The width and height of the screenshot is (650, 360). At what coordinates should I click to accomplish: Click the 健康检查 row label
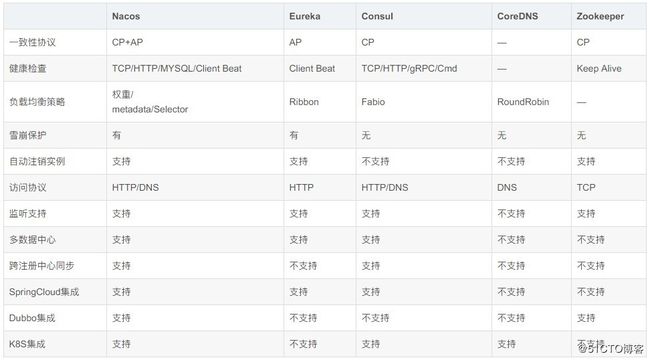28,68
